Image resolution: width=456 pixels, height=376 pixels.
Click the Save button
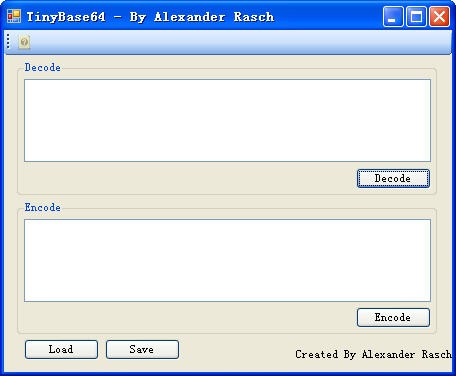[x=142, y=349]
